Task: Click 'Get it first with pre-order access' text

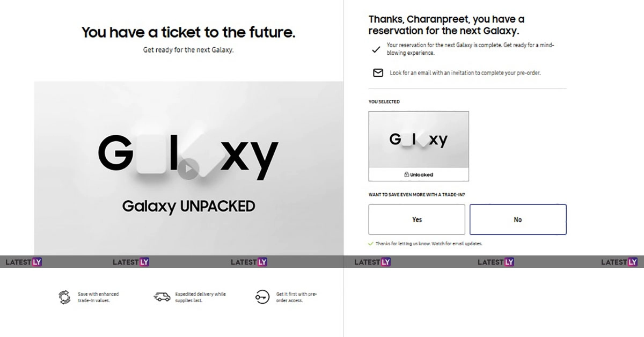Action: click(x=296, y=297)
